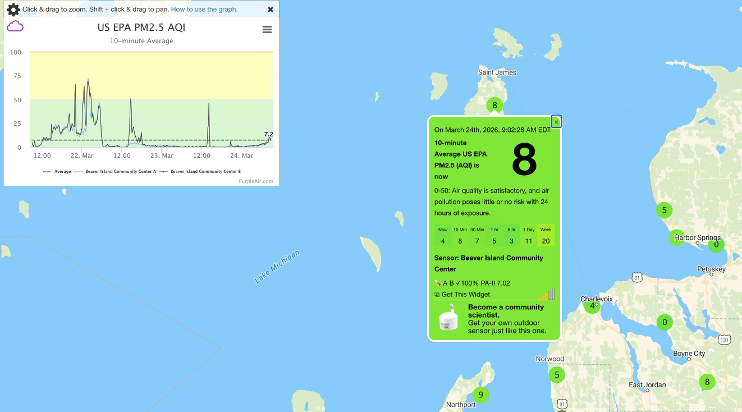The image size is (742, 412).
Task: Click the signal strength bars icon
Action: (547, 294)
